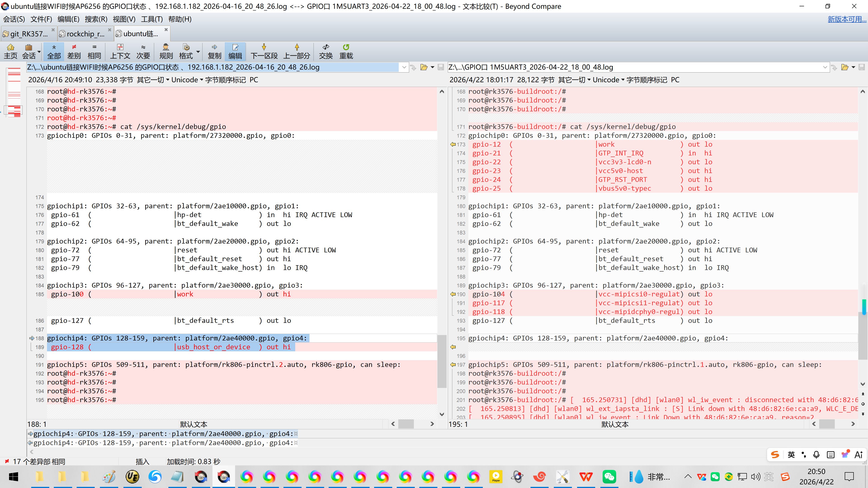Toggle 差别 (Differences) display filter
The height and width of the screenshot is (488, 868).
tap(74, 51)
